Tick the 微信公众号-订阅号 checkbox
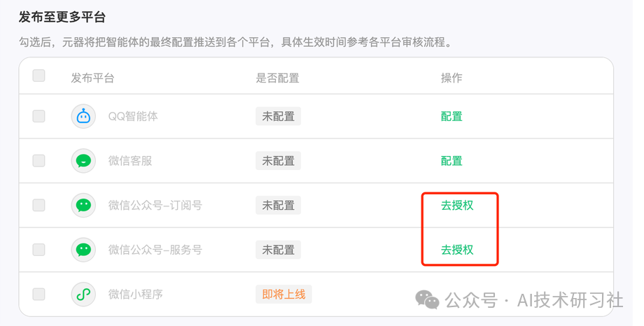 [x=38, y=205]
